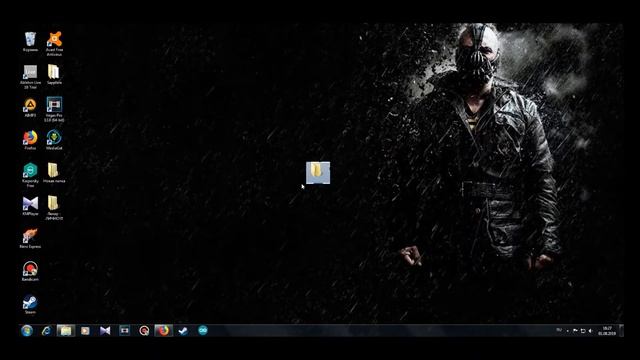The height and width of the screenshot is (360, 640).
Task: Open Windows Explorer from the taskbar
Action: click(66, 331)
